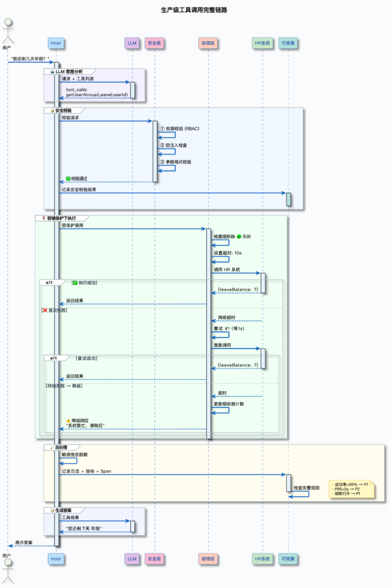Click the icon left of 后处理 label

click(52, 447)
